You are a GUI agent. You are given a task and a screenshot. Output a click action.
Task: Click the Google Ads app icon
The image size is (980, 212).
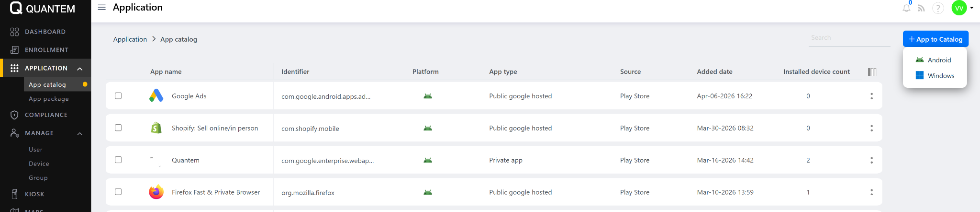click(156, 96)
